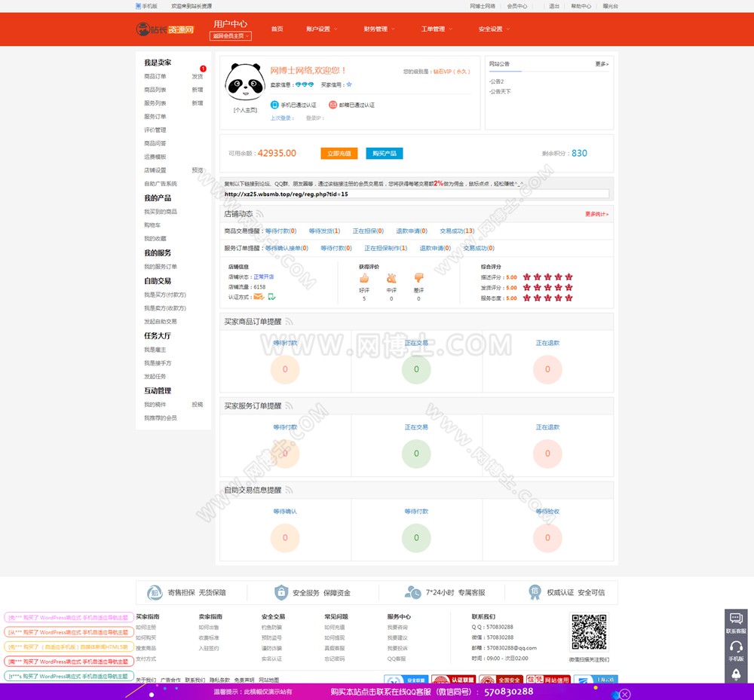
Task: Click the phone verified (手机已通过认证) icon
Action: click(274, 105)
